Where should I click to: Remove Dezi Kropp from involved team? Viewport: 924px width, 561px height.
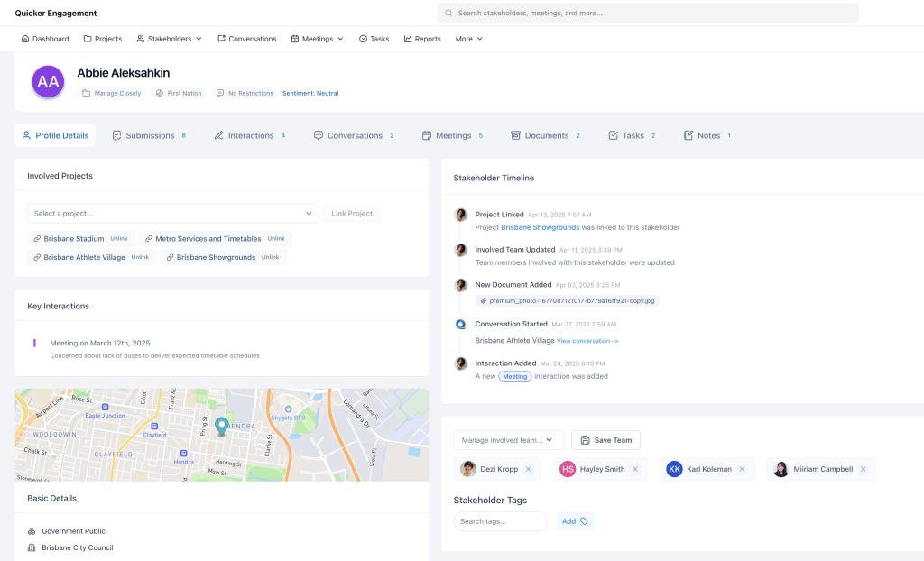pos(529,469)
